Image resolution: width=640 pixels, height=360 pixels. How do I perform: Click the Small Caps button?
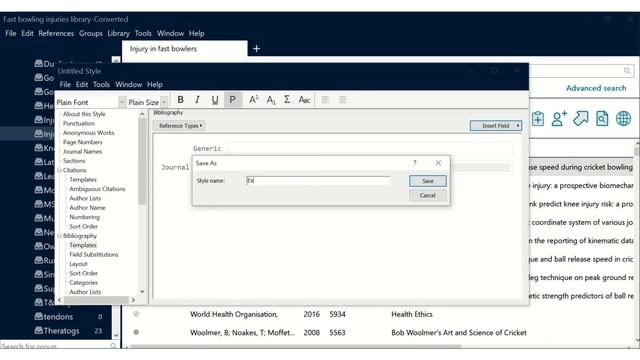click(x=304, y=100)
